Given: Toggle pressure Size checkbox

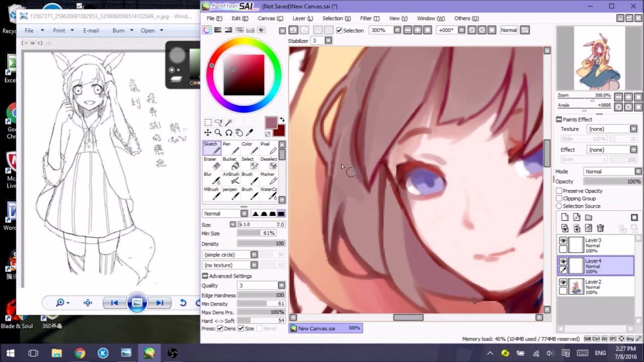Looking at the screenshot, I should coord(241,328).
